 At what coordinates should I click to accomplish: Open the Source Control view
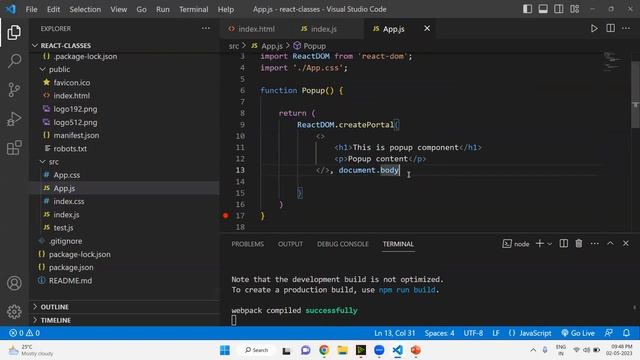(x=14, y=90)
